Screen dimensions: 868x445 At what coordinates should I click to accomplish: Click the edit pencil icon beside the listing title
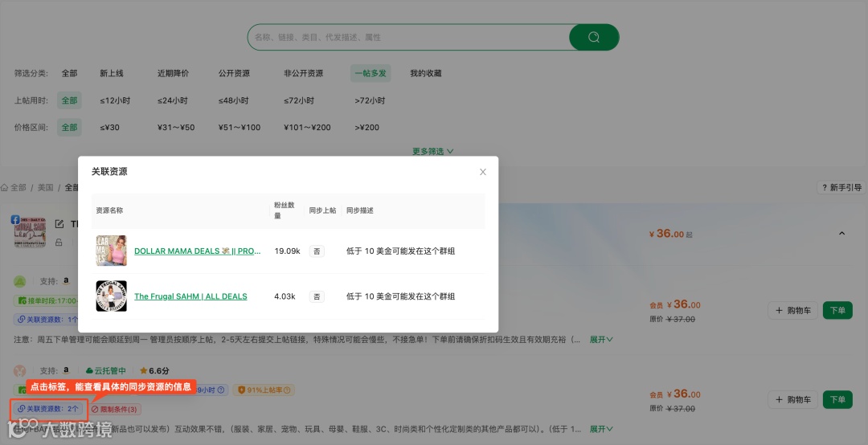(59, 224)
